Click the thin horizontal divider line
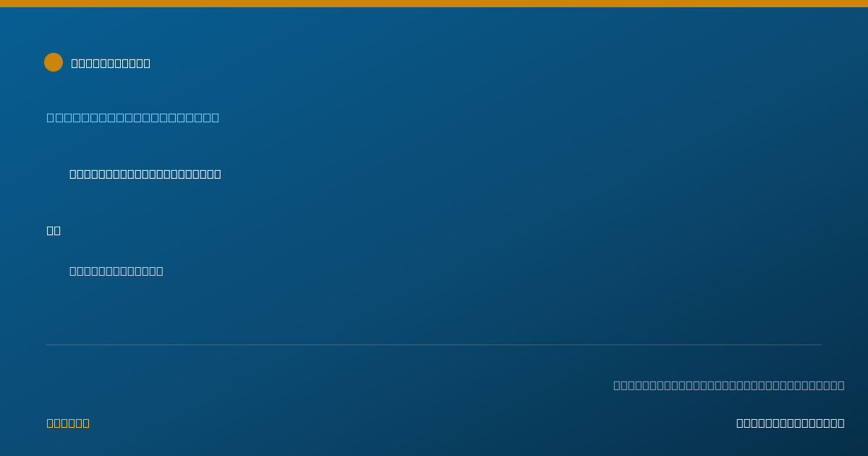This screenshot has height=456, width=868. (434, 345)
